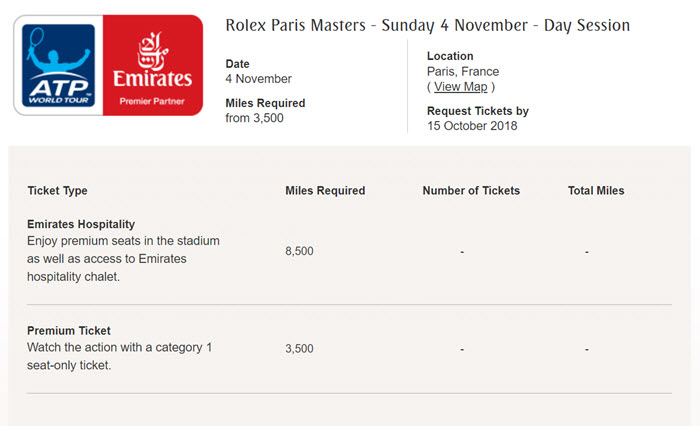Click the Number of Tickets value for Premium Ticket
700x426 pixels.
(462, 350)
